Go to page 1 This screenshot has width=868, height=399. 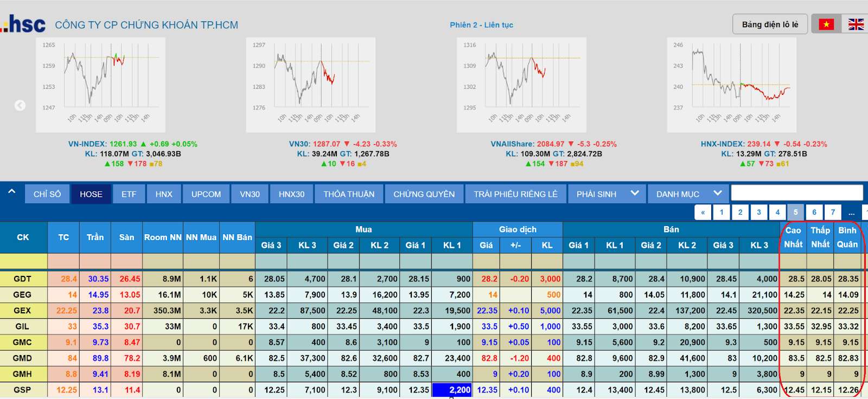[722, 212]
